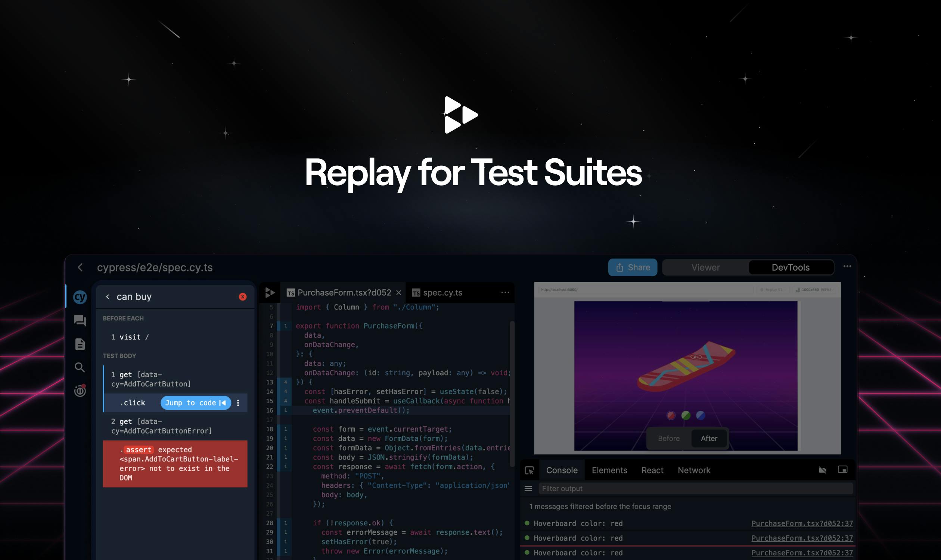This screenshot has width=941, height=560.
Task: Switch to DevTools mode
Action: (791, 268)
